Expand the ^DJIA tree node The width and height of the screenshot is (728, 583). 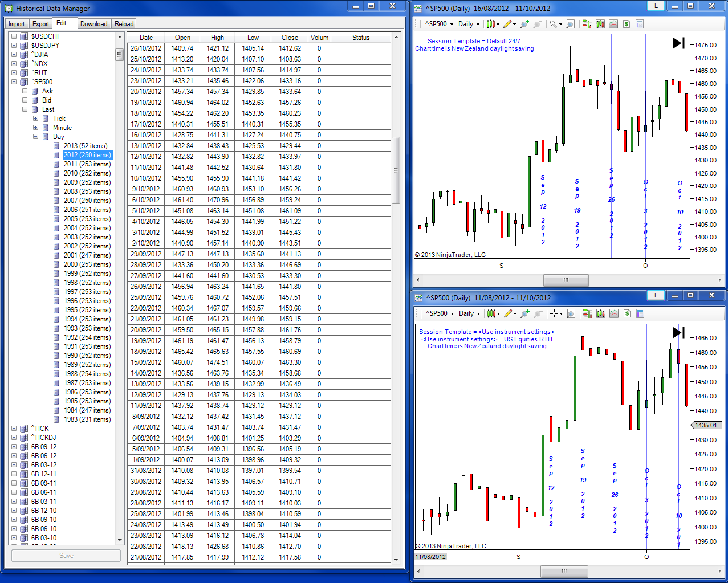point(14,55)
